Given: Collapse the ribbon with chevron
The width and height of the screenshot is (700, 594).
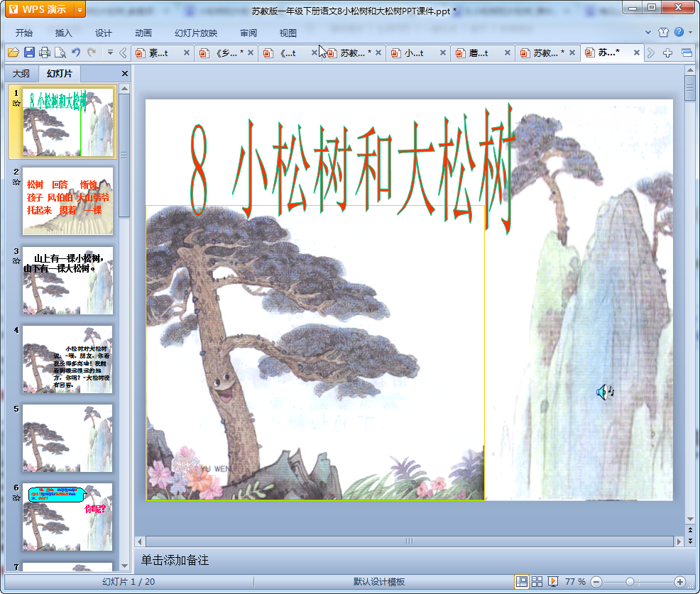Looking at the screenshot, I should (648, 32).
